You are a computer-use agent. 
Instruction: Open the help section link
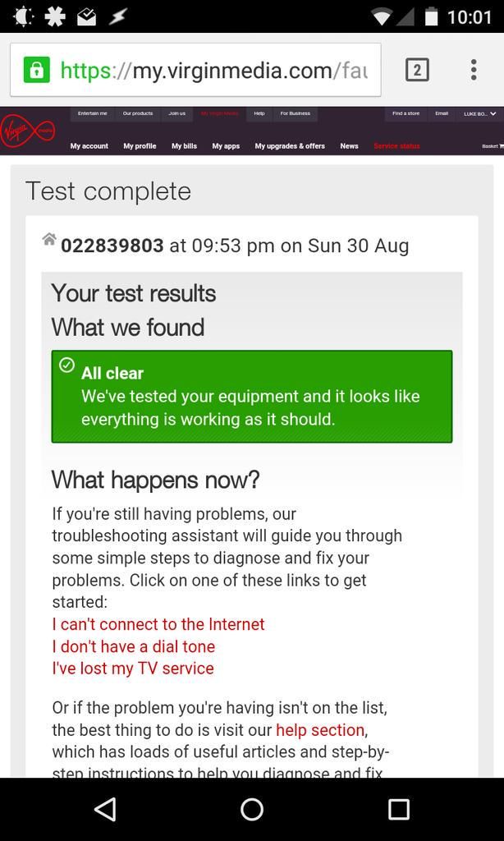[x=320, y=730]
